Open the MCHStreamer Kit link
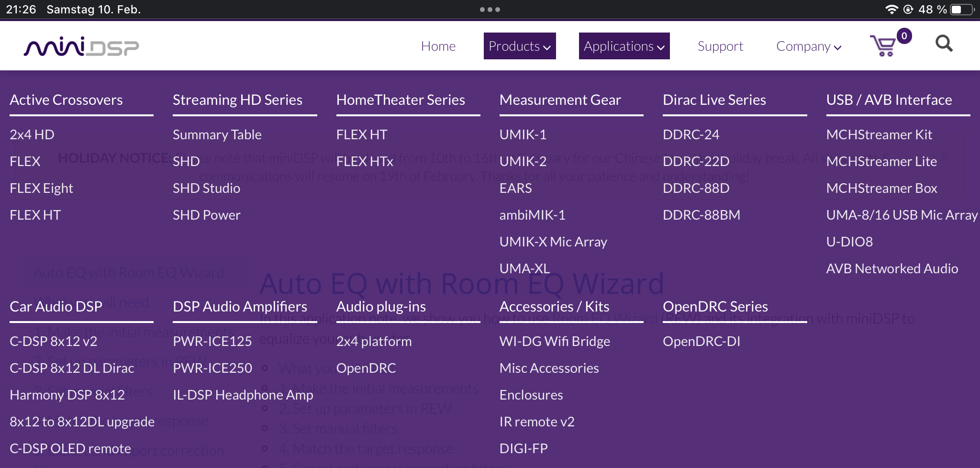The width and height of the screenshot is (980, 468). (x=879, y=134)
